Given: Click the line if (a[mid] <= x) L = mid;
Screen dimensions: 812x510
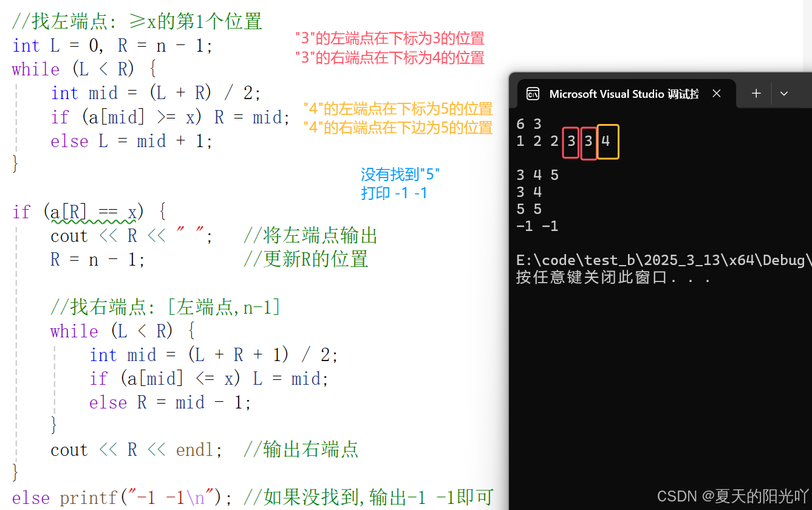Looking at the screenshot, I should (x=209, y=379).
